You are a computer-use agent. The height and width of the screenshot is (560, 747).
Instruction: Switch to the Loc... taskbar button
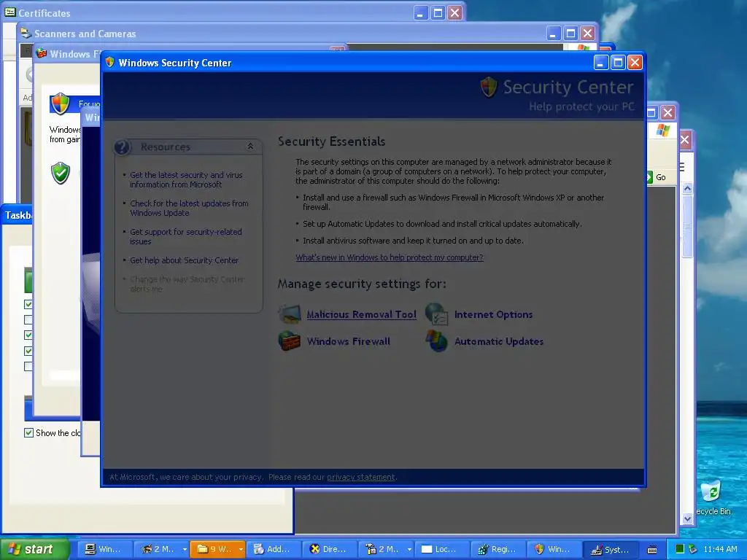441,549
